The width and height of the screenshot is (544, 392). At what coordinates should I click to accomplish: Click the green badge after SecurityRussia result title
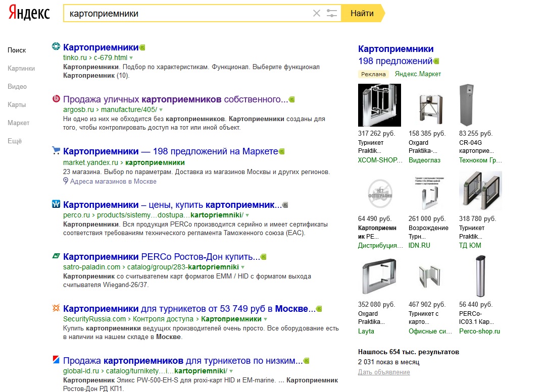click(x=319, y=309)
